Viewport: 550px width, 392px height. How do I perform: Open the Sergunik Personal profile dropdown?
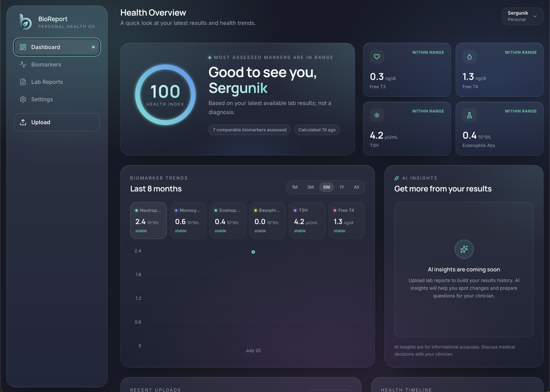[x=522, y=16]
